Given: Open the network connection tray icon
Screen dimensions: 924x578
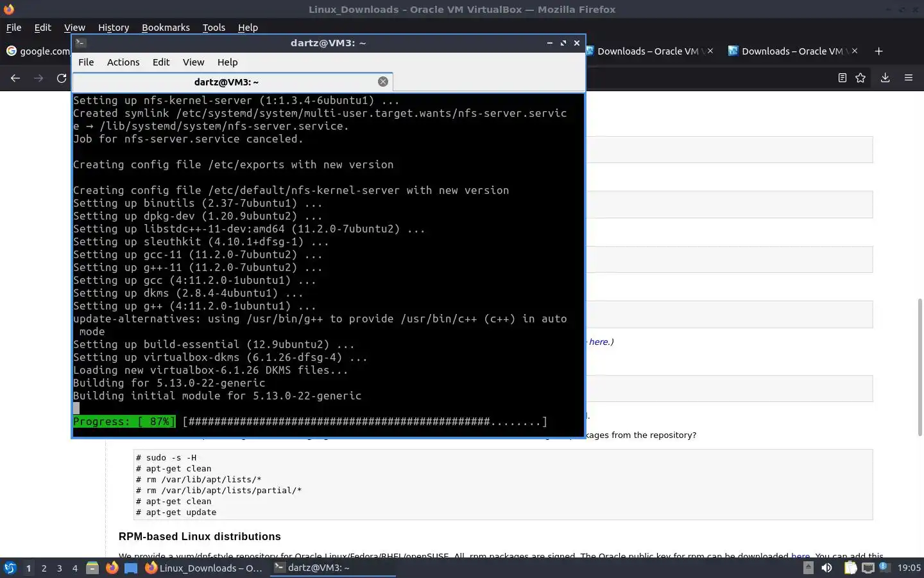Looking at the screenshot, I should click(x=868, y=568).
